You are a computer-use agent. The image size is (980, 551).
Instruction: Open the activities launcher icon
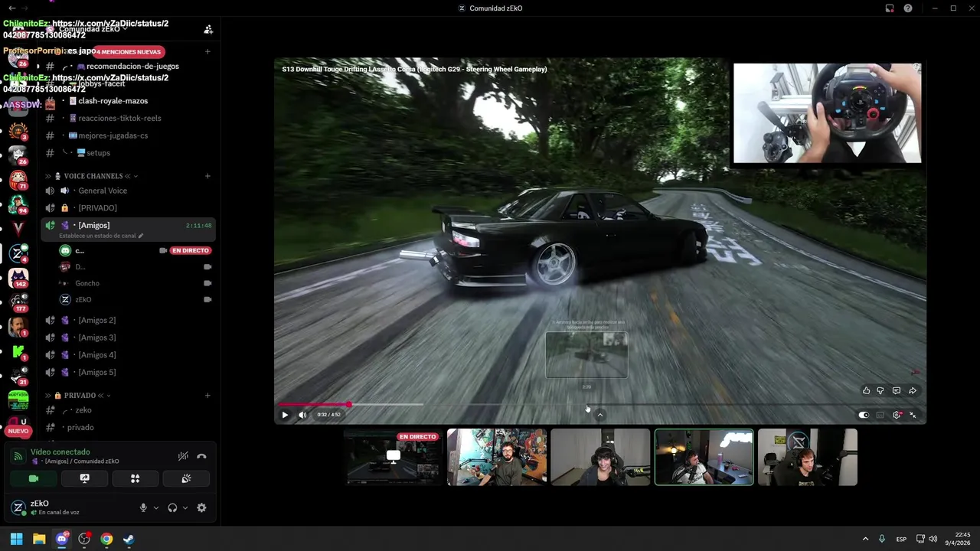135,478
